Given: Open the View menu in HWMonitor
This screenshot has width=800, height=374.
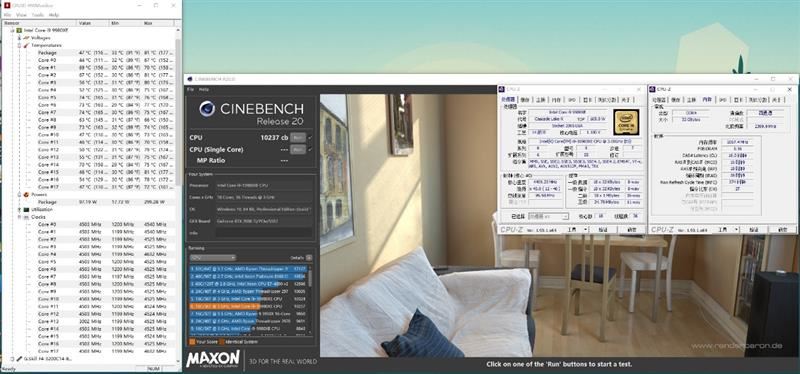Looking at the screenshot, I should click(x=21, y=15).
